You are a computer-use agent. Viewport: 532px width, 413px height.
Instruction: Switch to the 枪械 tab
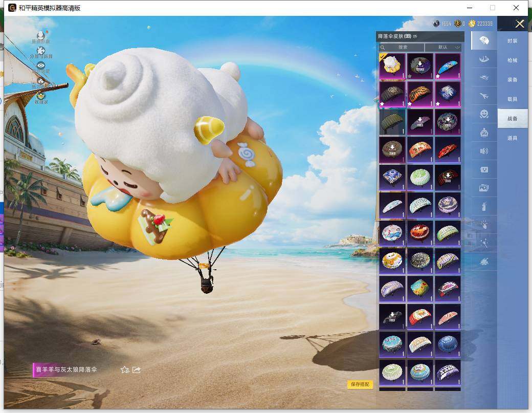pyautogui.click(x=513, y=60)
